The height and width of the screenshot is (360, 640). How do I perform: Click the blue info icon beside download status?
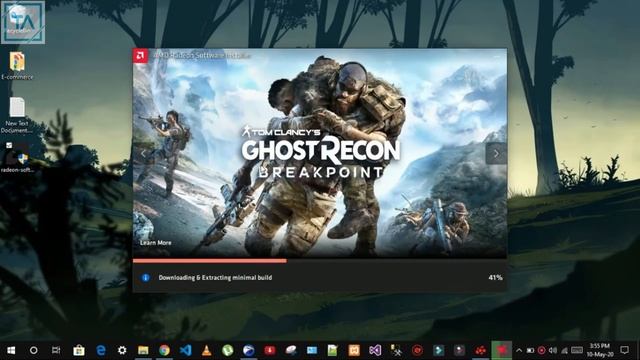click(145, 278)
